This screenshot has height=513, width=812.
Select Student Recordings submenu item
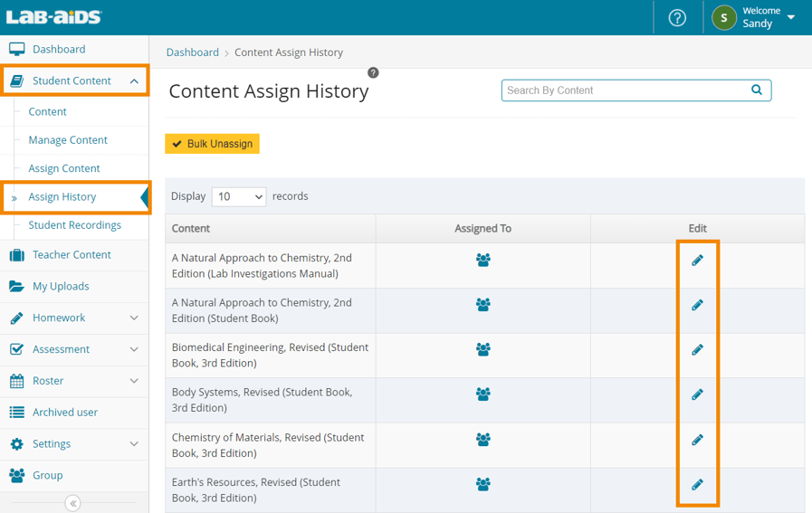tap(74, 225)
